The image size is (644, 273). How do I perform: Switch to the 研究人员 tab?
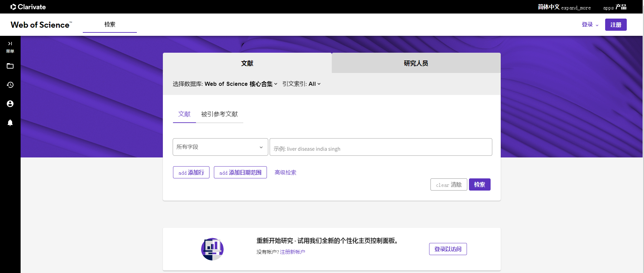pos(416,63)
